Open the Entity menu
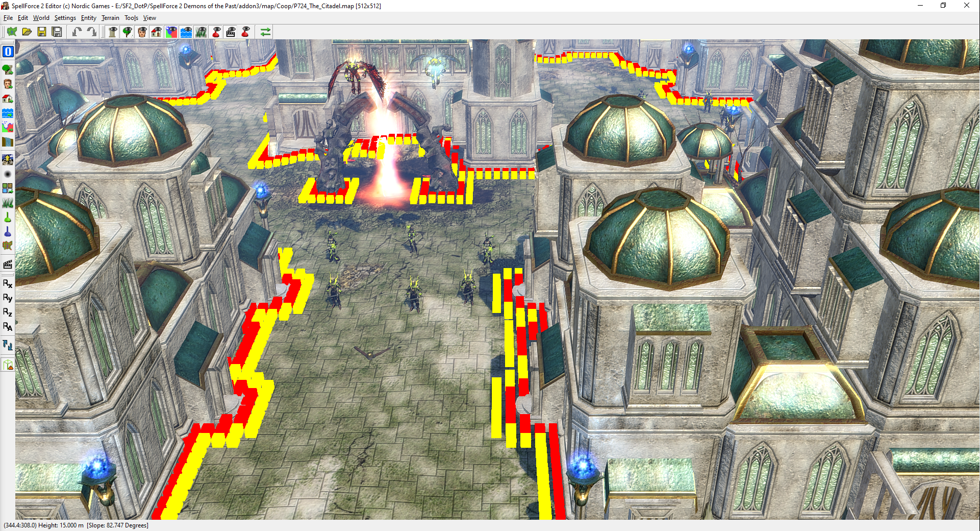Viewport: 980px width, 531px height. click(x=89, y=18)
